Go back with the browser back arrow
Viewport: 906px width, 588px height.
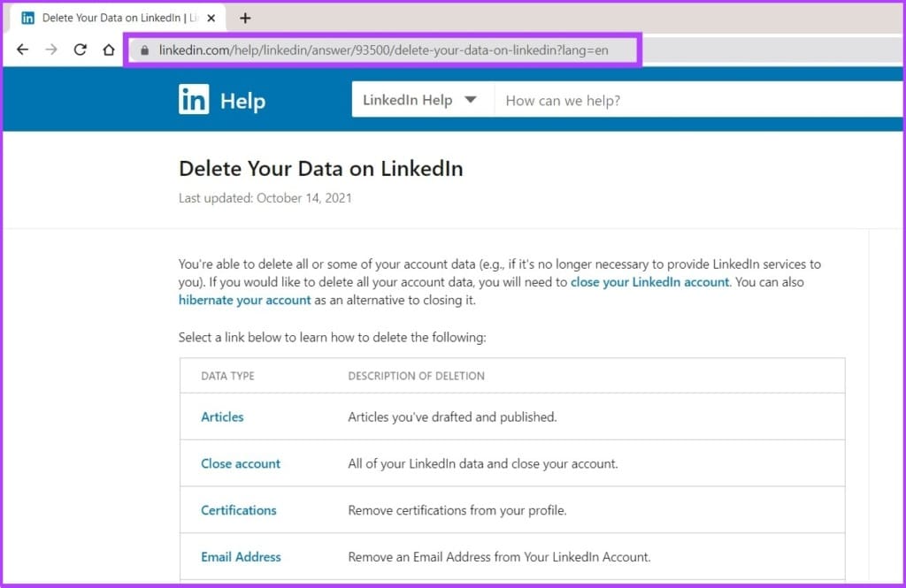22,50
